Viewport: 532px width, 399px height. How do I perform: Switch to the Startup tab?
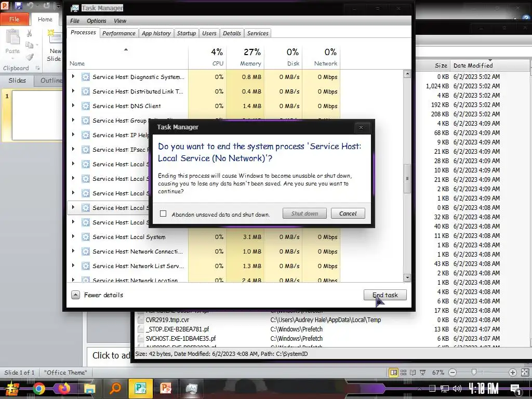click(187, 33)
